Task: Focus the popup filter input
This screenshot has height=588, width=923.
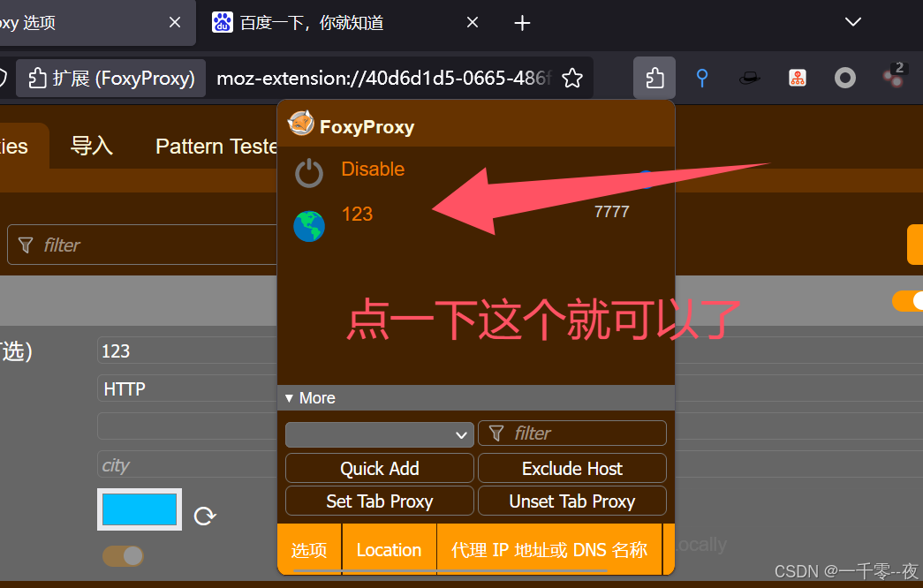Action: tap(572, 433)
